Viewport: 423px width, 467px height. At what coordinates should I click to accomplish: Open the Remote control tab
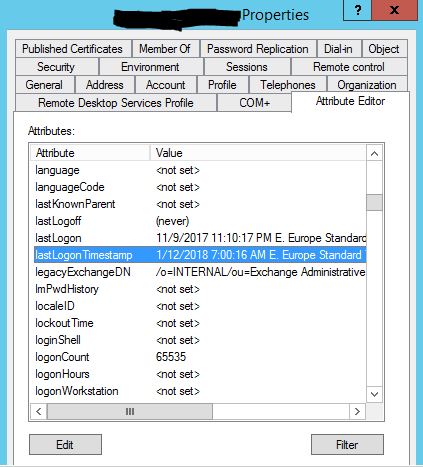click(349, 67)
